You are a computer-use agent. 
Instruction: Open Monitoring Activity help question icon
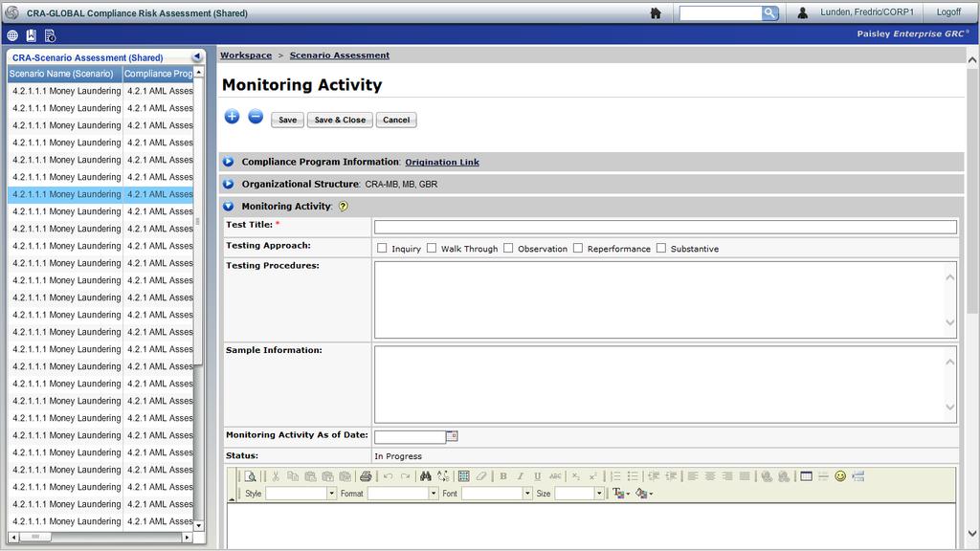click(x=344, y=207)
